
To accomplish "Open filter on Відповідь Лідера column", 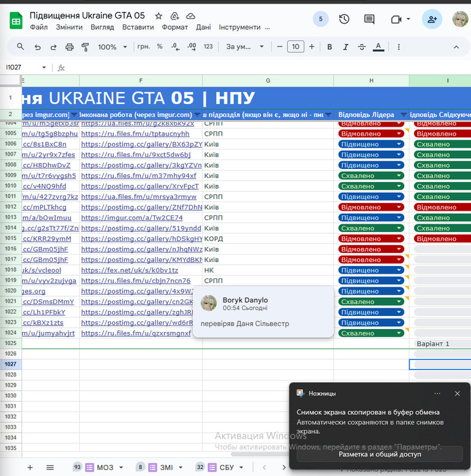I will point(404,115).
